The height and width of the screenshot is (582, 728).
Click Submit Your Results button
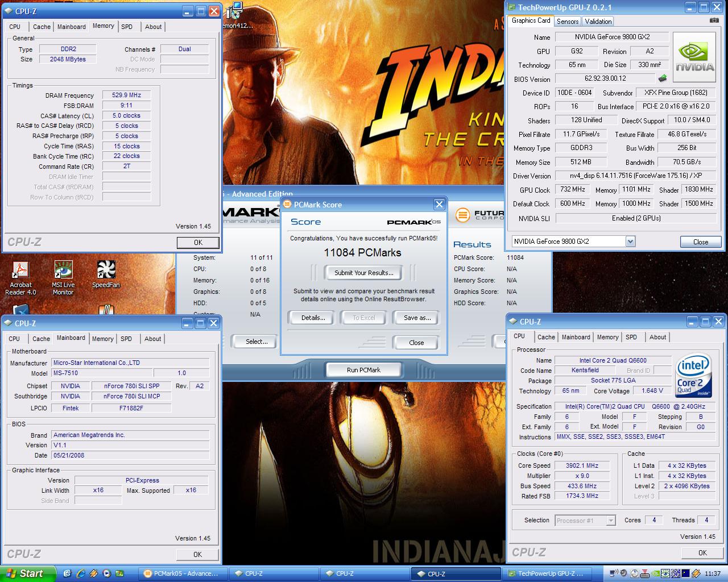click(363, 273)
